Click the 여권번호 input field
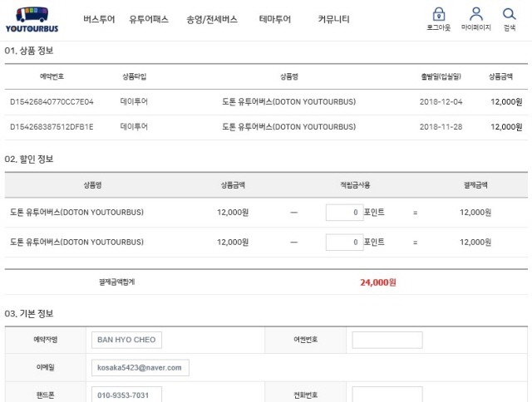The height and width of the screenshot is (402, 532). click(387, 340)
